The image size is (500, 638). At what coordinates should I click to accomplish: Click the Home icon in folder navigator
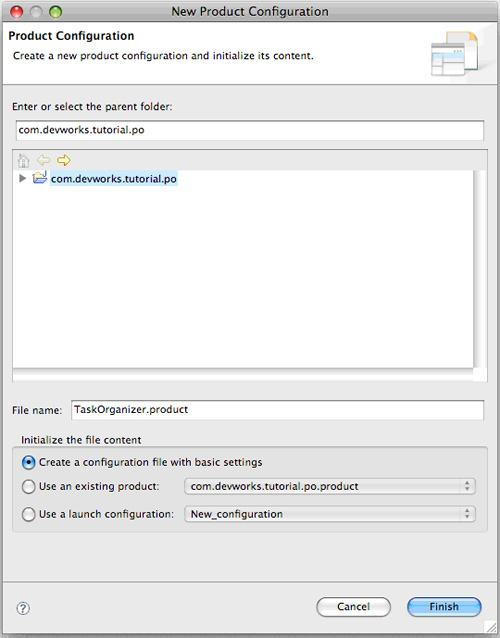tap(24, 160)
